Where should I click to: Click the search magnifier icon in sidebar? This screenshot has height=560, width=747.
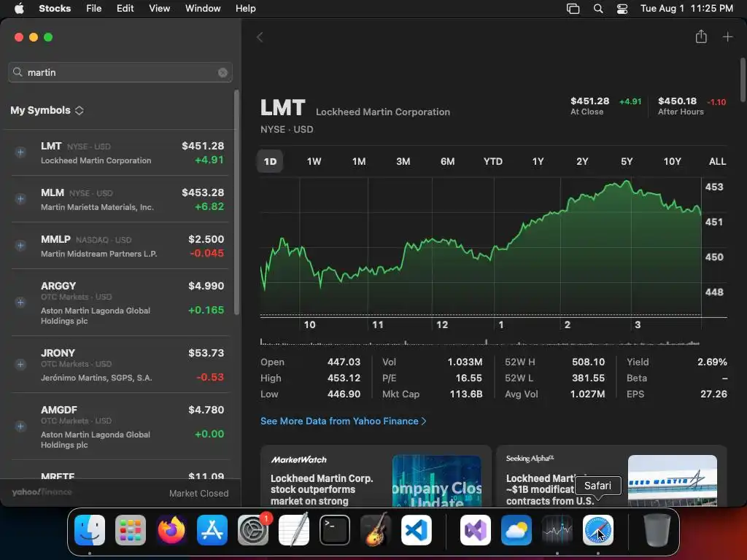[18, 72]
